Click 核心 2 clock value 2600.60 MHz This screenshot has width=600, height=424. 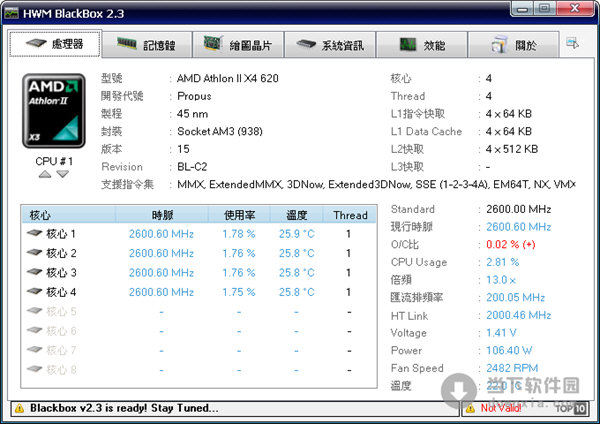pos(161,253)
